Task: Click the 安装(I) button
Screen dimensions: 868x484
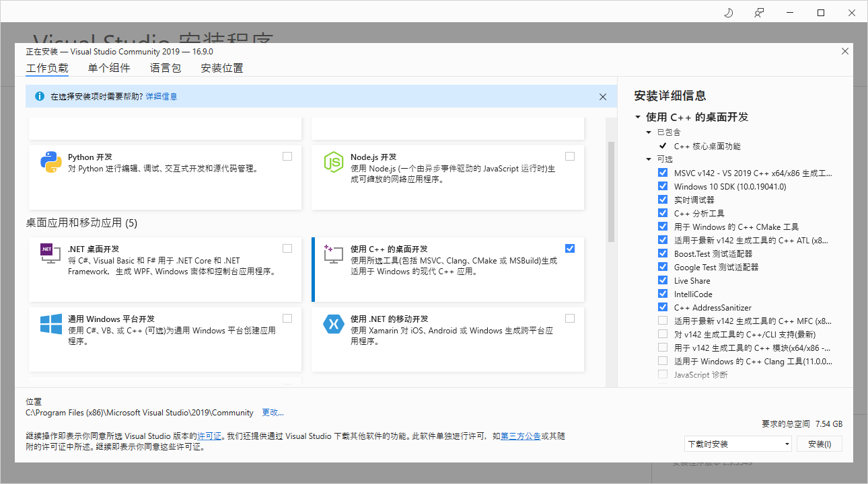Action: point(820,444)
